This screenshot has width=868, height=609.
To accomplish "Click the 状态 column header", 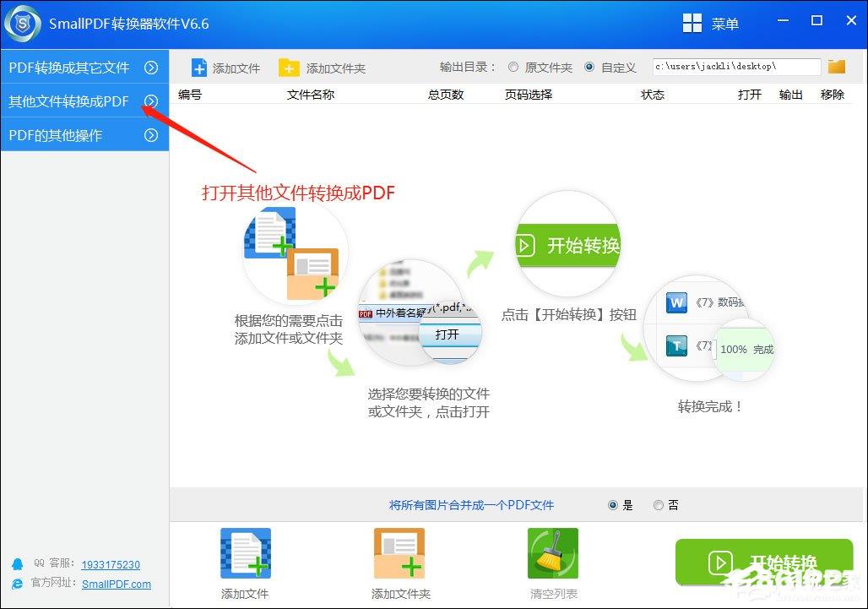I will [652, 95].
